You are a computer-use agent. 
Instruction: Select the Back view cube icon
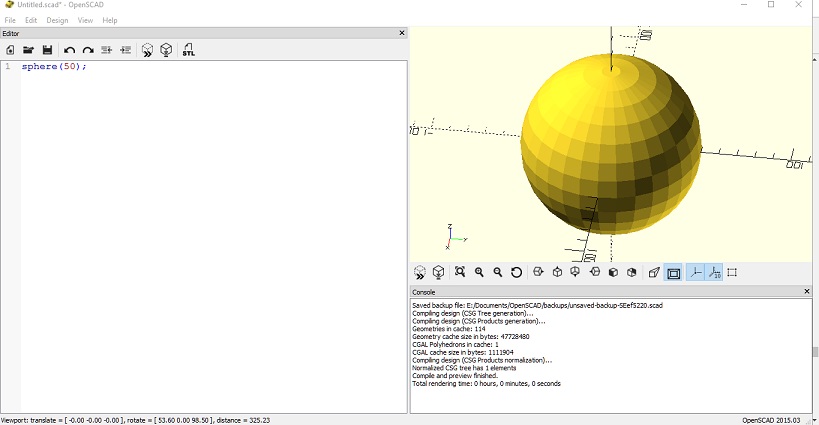coord(631,272)
